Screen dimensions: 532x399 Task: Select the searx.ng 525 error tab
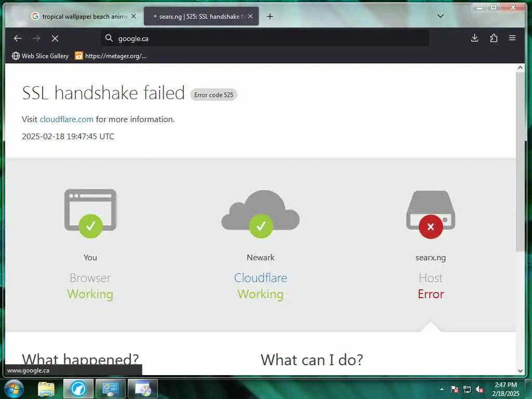(x=201, y=16)
